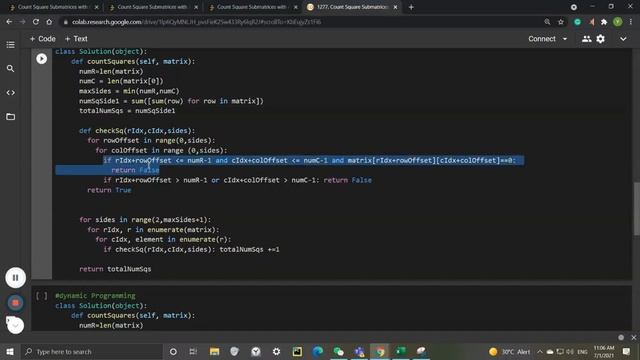Image resolution: width=640 pixels, height=360 pixels.
Task: Open Colab settings gear
Action: click(600, 39)
